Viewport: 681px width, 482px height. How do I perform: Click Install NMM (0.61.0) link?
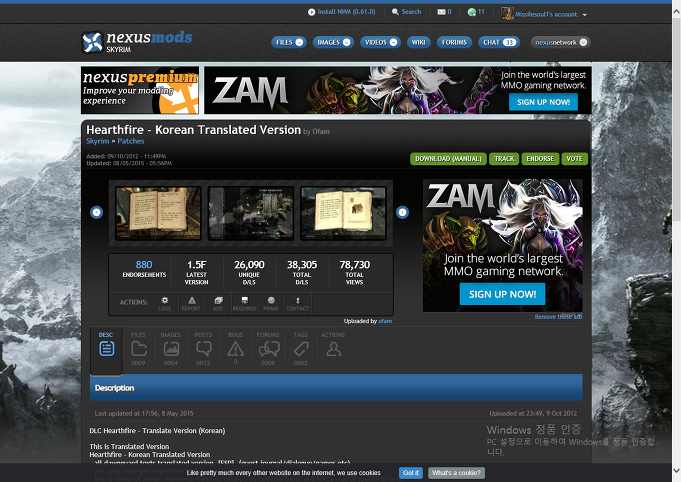346,12
